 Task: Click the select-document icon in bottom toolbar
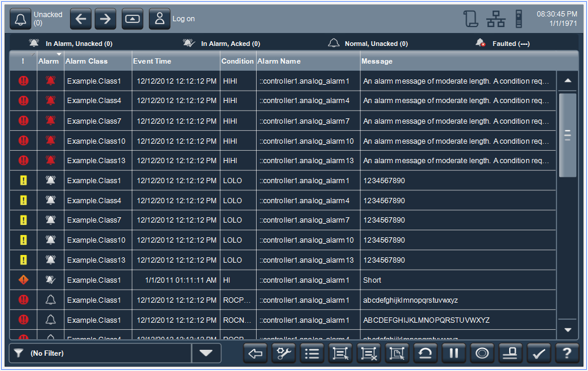pyautogui.click(x=397, y=353)
